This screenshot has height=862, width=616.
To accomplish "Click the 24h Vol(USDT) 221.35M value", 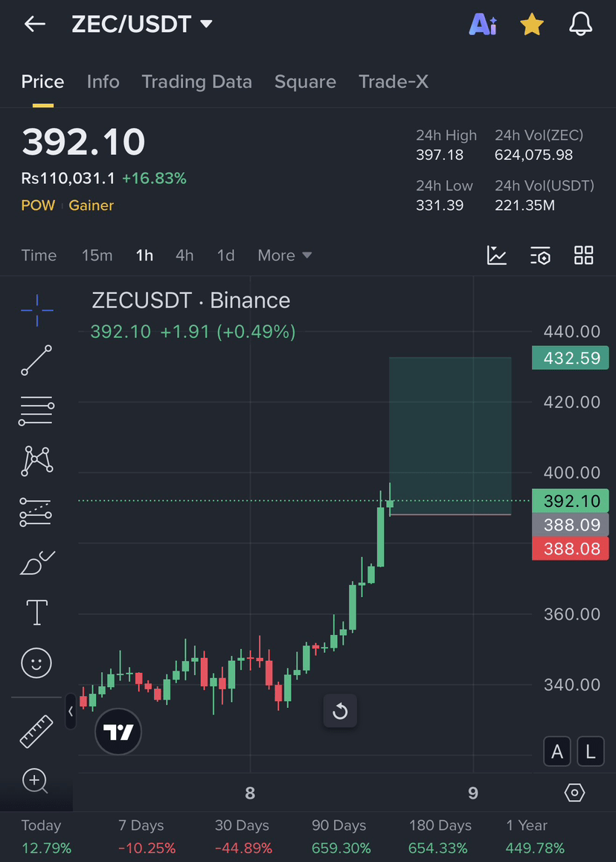I will click(x=524, y=205).
